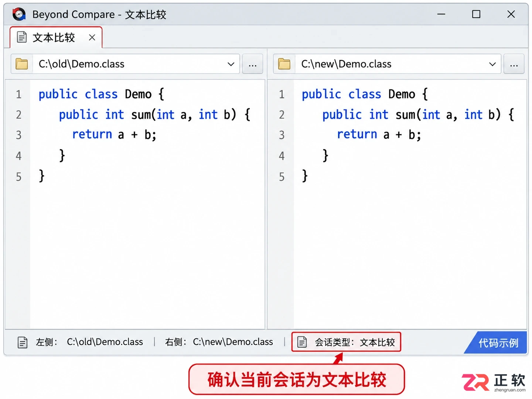
Task: Click right pane 'return a + b;' line
Action: [x=379, y=134]
